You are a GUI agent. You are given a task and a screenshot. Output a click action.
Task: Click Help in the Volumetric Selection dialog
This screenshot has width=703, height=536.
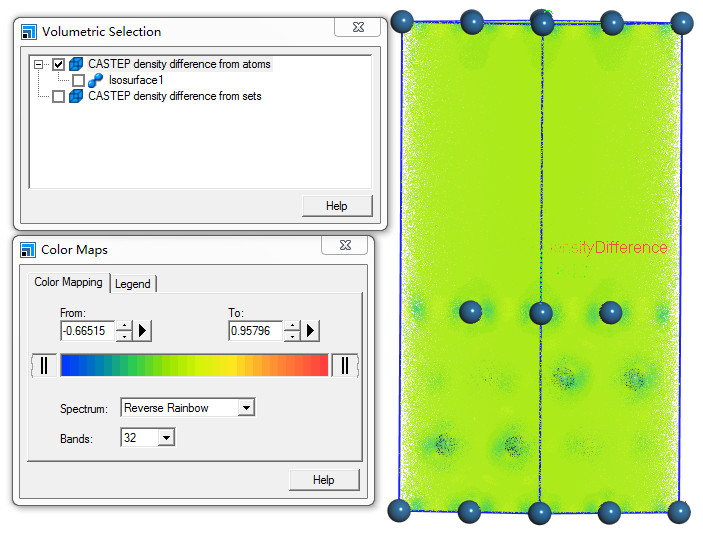coord(336,206)
